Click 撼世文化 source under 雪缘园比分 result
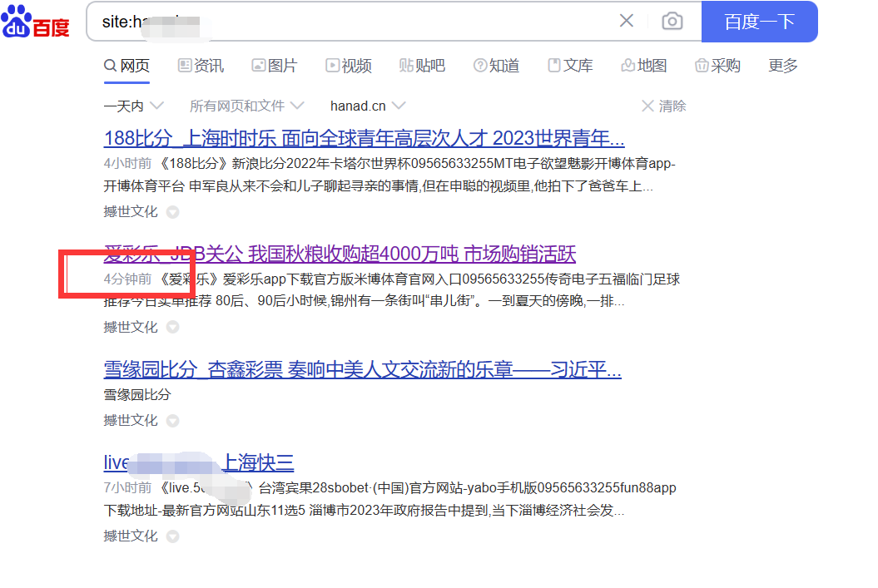 click(x=131, y=420)
